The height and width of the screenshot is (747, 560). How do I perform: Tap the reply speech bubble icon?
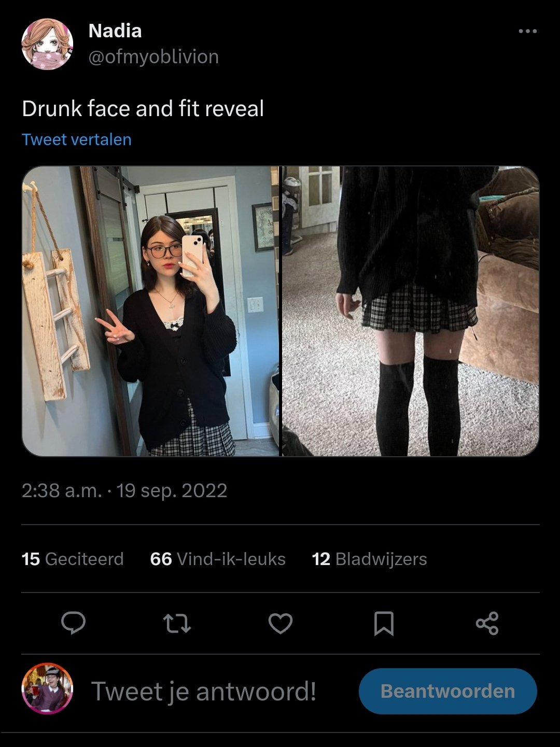coord(73,623)
